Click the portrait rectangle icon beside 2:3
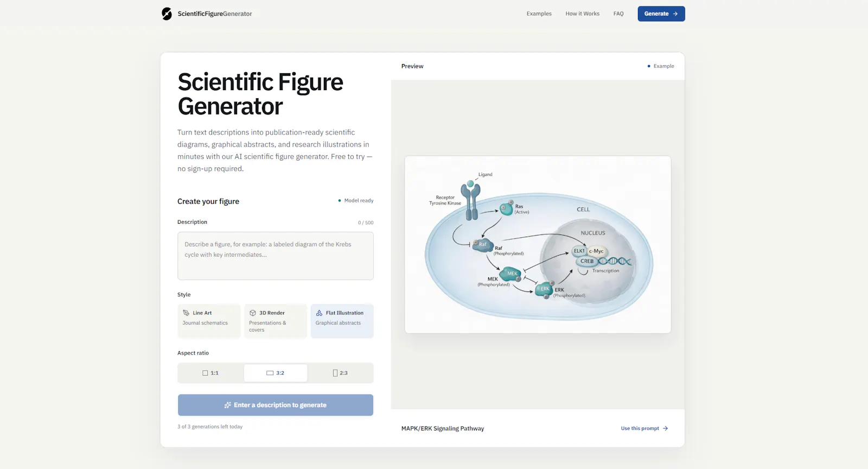Screen dimensions: 868x469 pyautogui.click(x=335, y=373)
